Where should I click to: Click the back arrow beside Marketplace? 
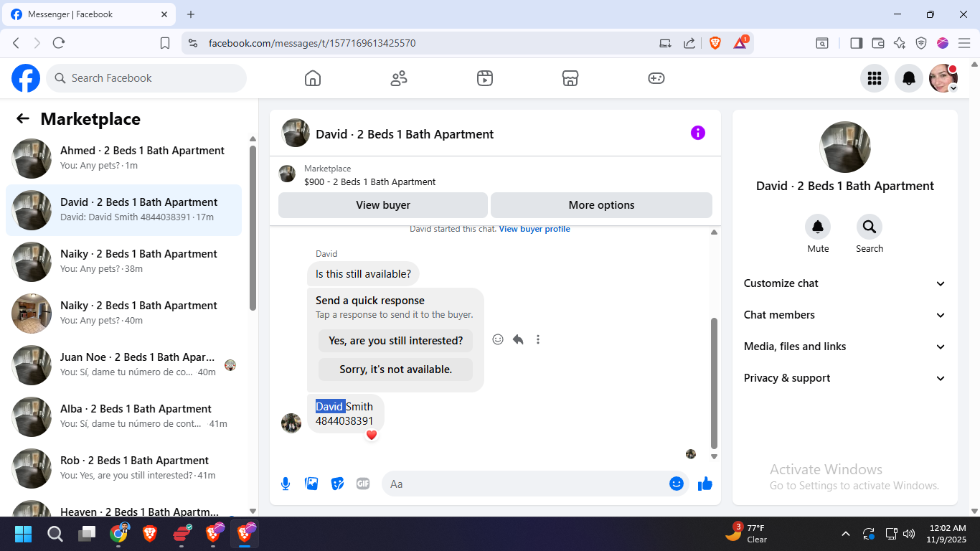(23, 119)
